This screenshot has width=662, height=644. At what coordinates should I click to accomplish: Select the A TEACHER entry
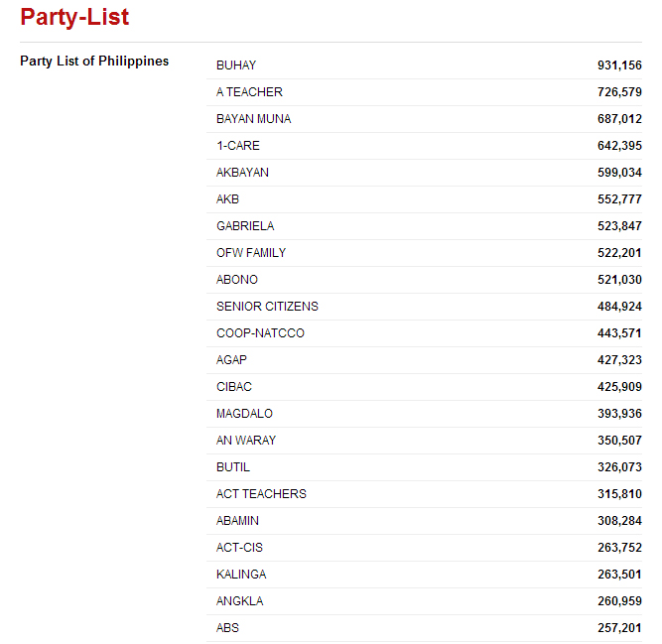coord(249,92)
